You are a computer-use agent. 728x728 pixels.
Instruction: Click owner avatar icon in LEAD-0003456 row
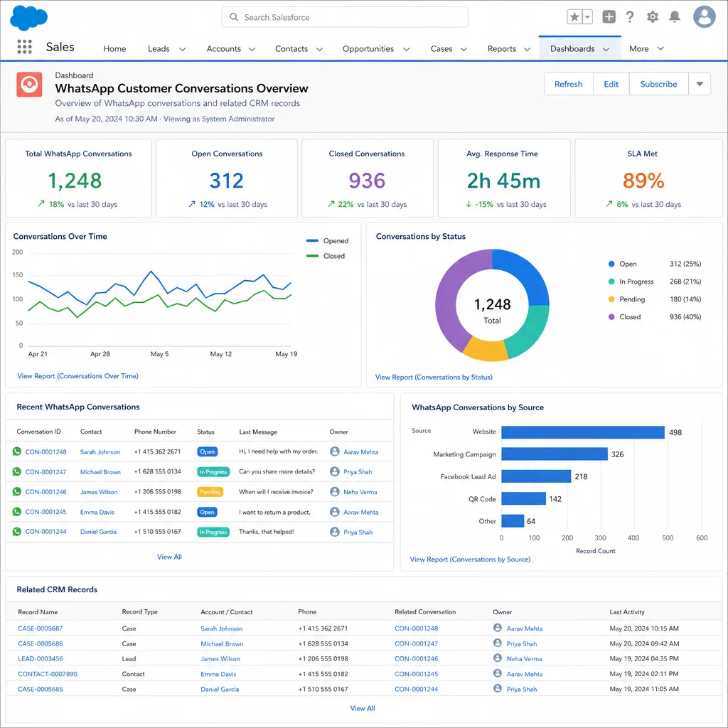coord(497,658)
